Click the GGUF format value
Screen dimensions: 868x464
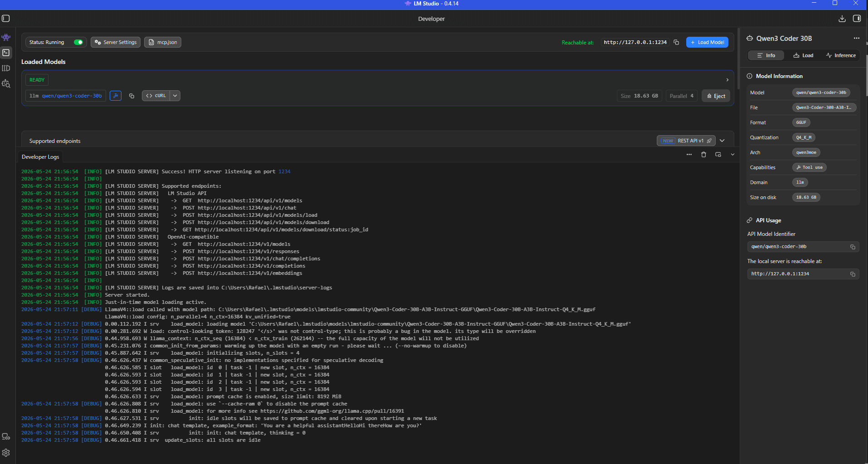click(801, 122)
